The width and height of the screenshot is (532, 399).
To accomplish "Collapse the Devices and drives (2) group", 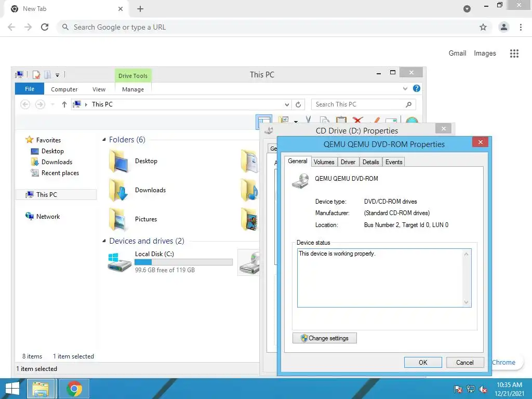I will click(104, 241).
